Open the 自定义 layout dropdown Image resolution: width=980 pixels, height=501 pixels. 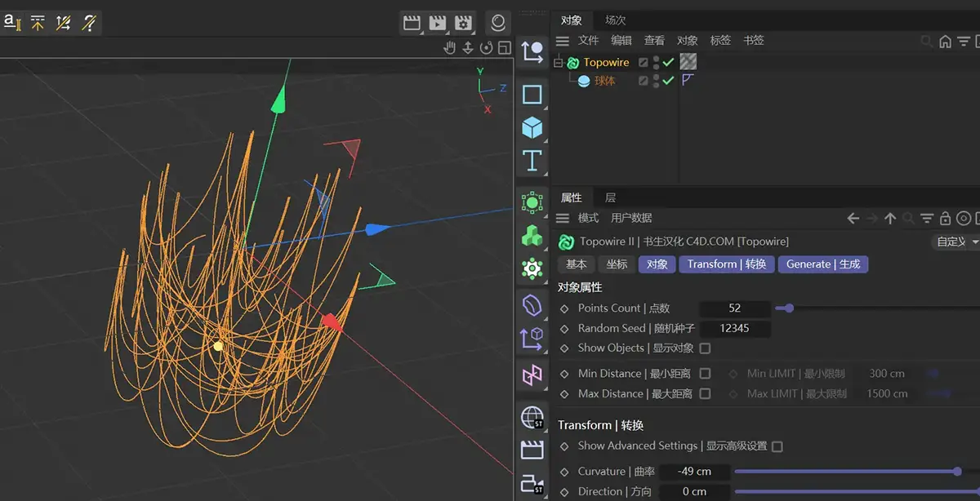click(x=955, y=242)
